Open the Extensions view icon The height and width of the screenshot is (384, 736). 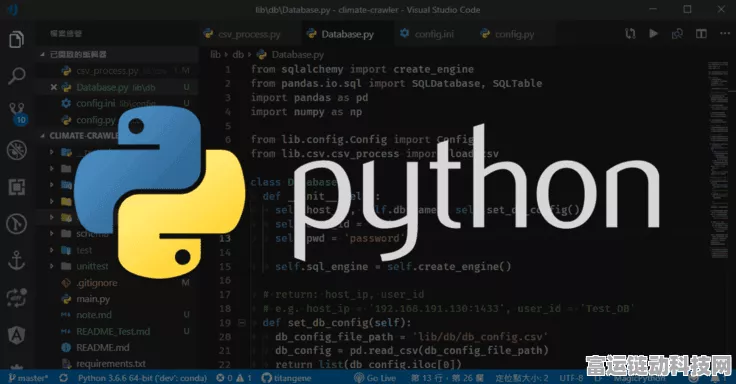[x=16, y=187]
